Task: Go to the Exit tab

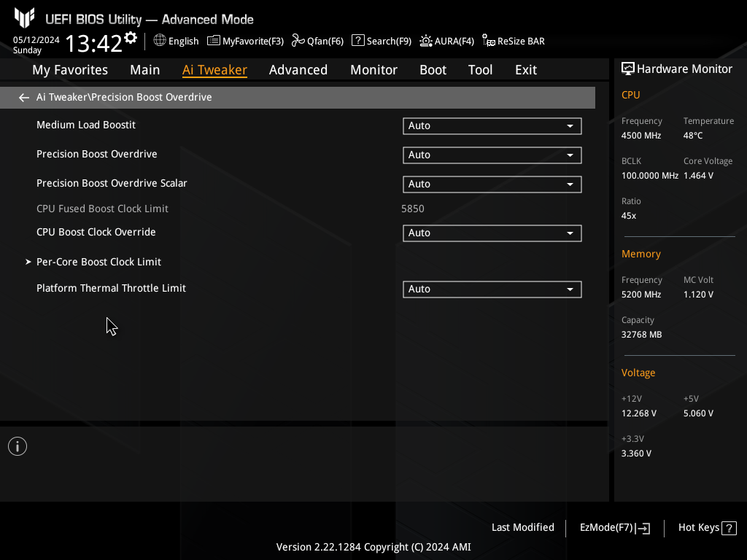Action: click(526, 70)
